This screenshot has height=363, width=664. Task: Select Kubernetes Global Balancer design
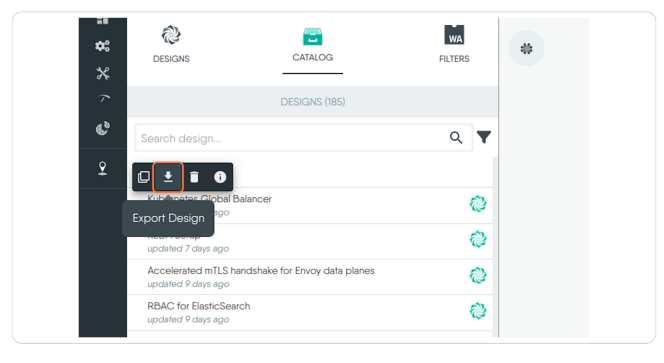tap(310, 205)
